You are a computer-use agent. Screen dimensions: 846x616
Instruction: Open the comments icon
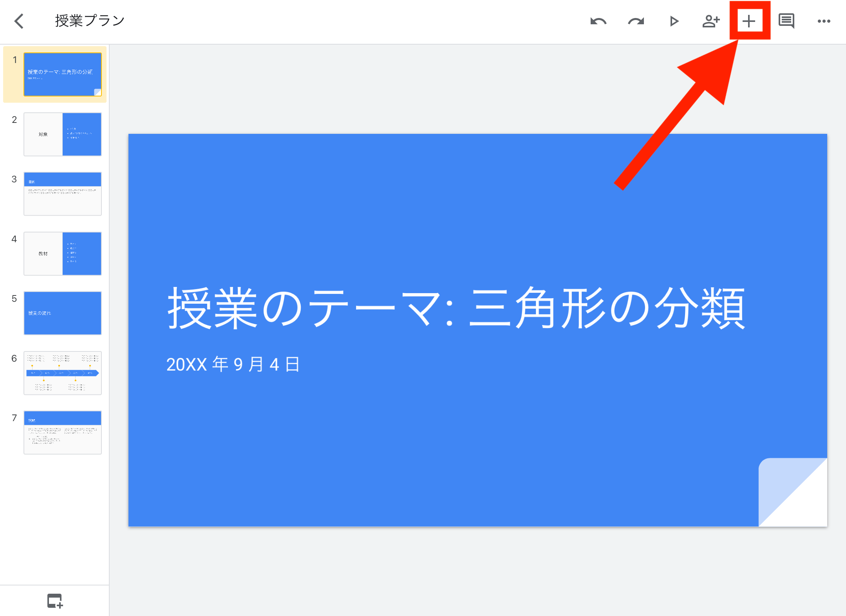coord(786,21)
